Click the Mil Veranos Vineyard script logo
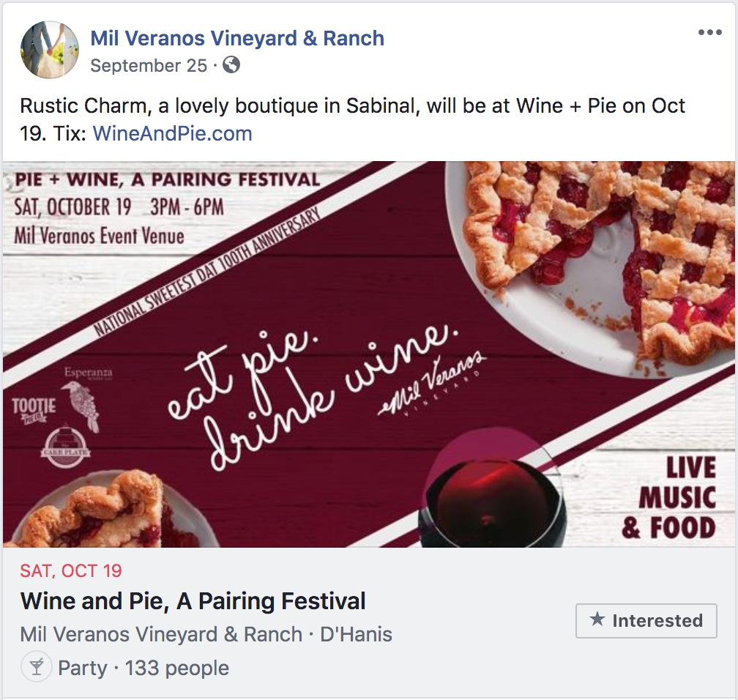Screen dimensions: 738x700 point(432,386)
